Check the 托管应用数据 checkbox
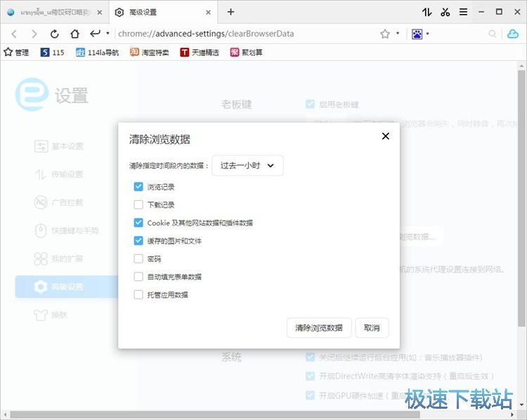 click(138, 295)
